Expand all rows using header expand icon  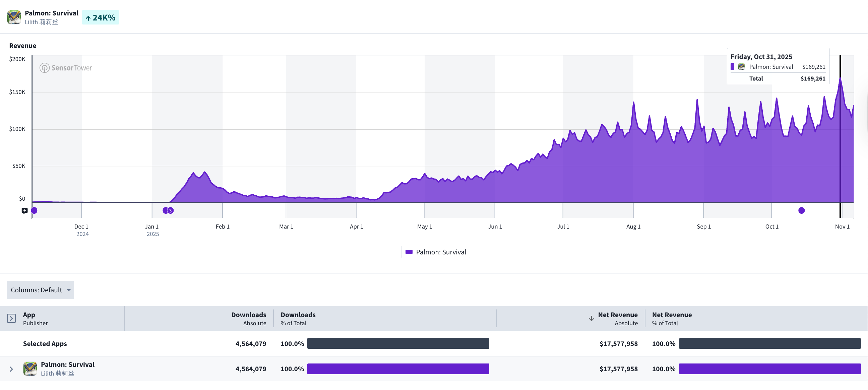coord(11,319)
